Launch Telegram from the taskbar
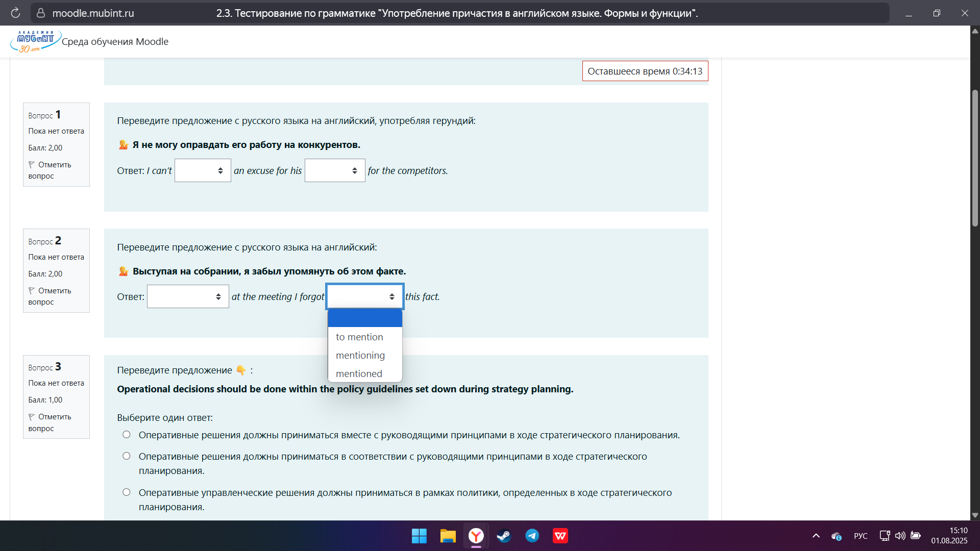980x551 pixels. click(532, 536)
